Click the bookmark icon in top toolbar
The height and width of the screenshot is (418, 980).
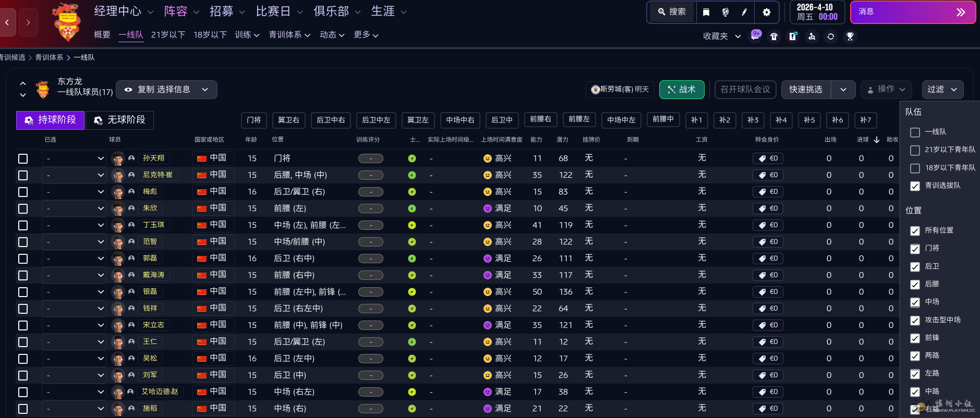(706, 12)
